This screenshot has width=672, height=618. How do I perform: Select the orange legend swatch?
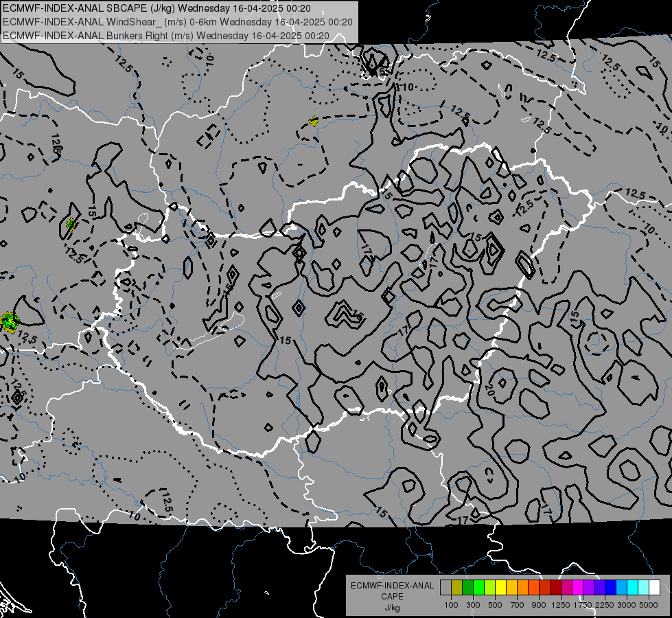(x=523, y=588)
